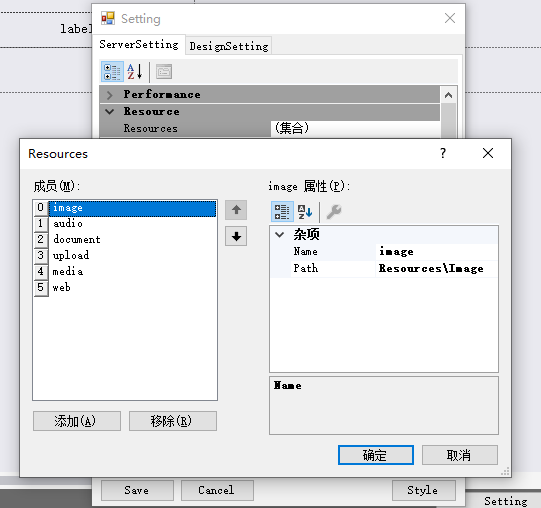This screenshot has height=508, width=541.
Task: Click the Path value field Resources\Image
Action: [x=436, y=269]
